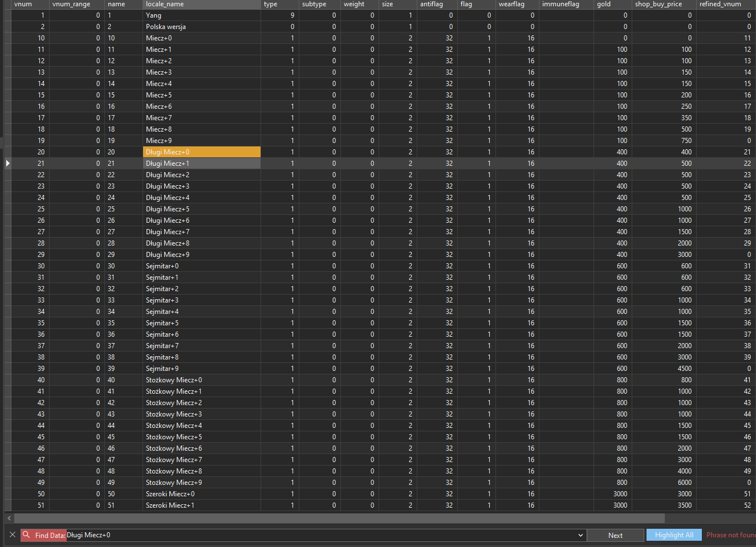
Task: Select the highlighted Długi Miecz+0 cell
Action: 201,152
